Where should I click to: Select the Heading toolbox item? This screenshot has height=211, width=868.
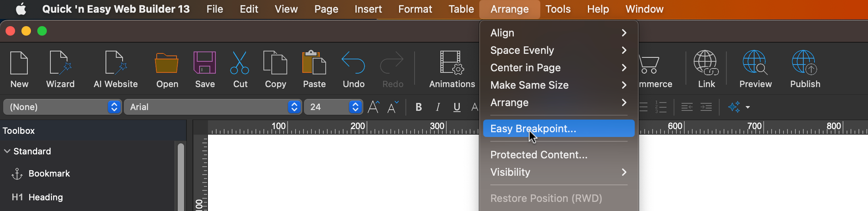pos(46,197)
